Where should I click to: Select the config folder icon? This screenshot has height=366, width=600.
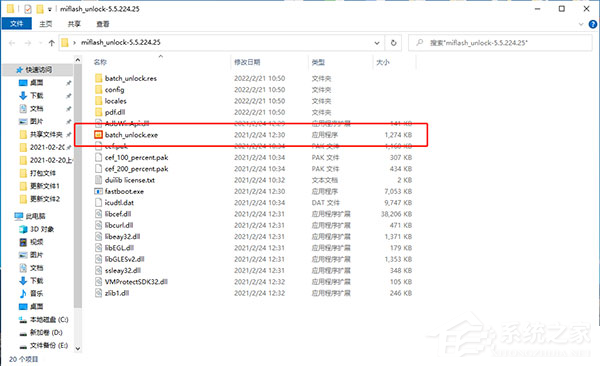(99, 90)
